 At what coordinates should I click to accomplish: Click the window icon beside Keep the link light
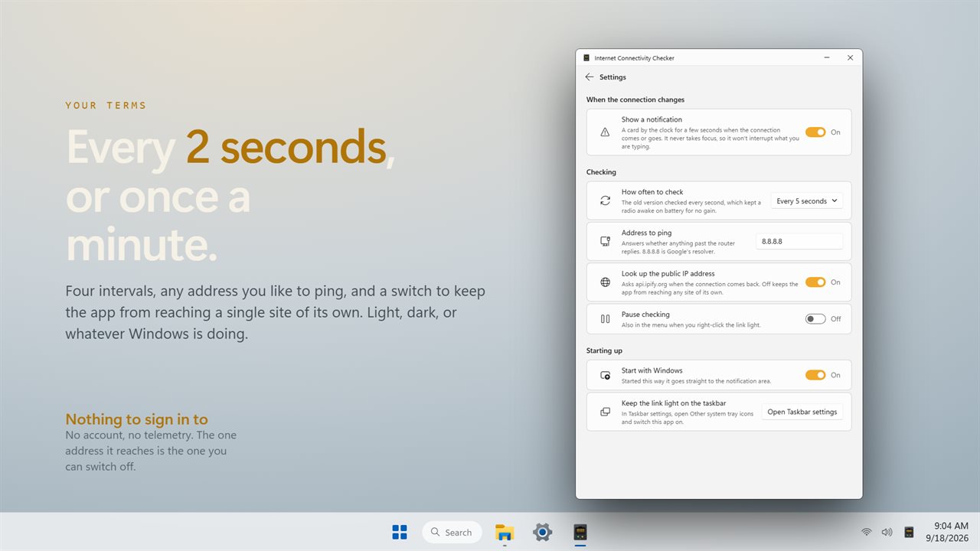click(605, 412)
